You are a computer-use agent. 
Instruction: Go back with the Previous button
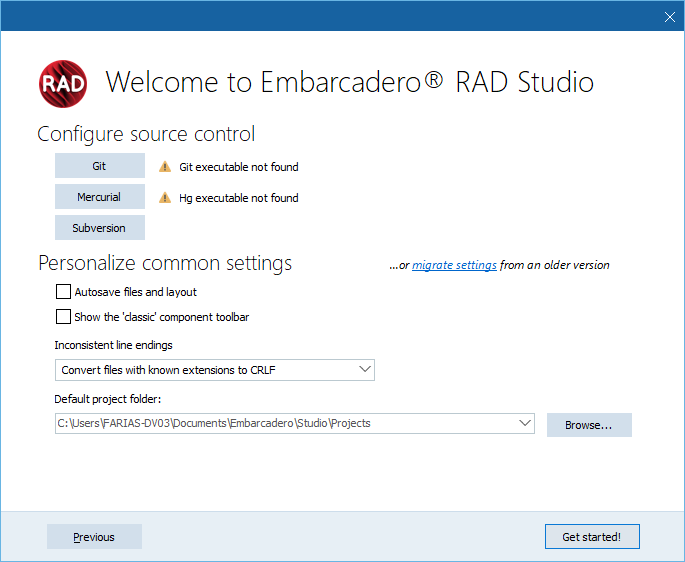click(94, 537)
